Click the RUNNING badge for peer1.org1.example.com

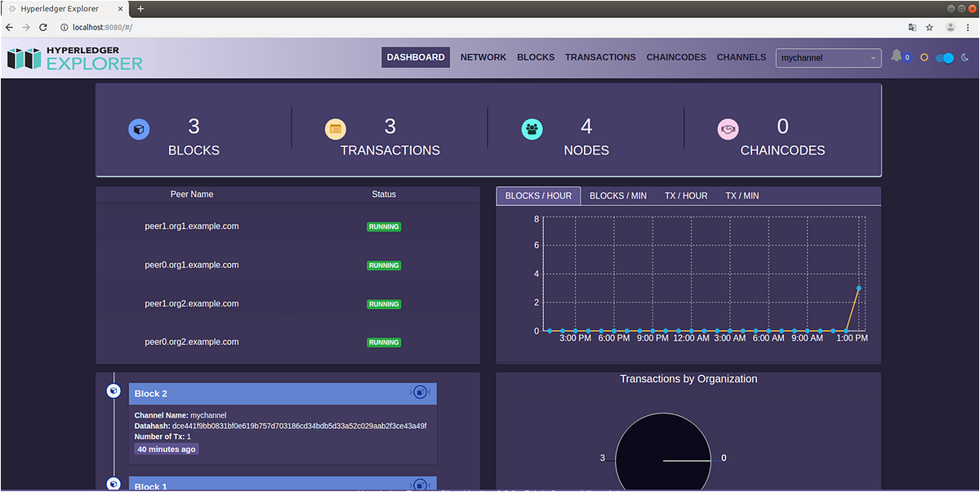point(384,226)
